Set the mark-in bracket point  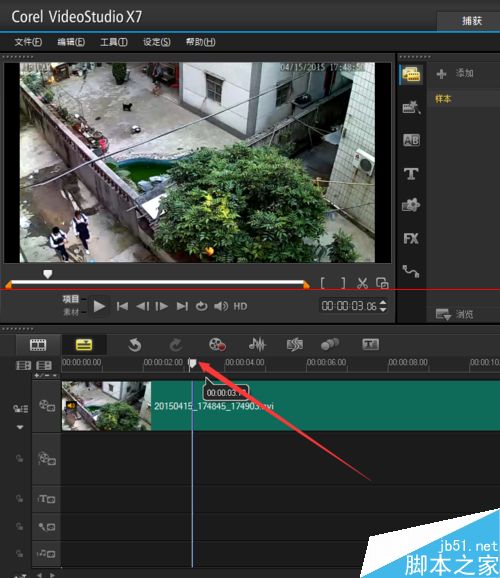coord(323,283)
